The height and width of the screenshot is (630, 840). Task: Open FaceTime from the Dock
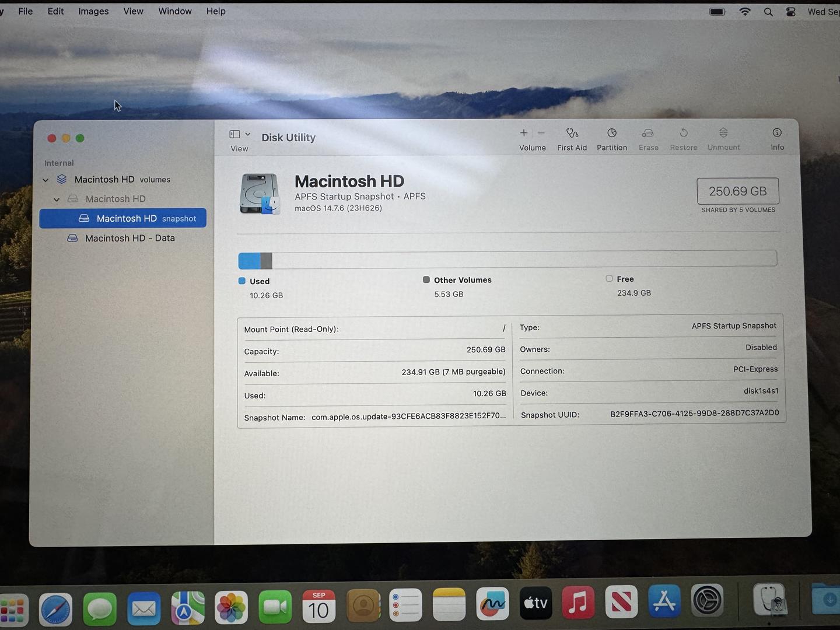click(x=275, y=607)
